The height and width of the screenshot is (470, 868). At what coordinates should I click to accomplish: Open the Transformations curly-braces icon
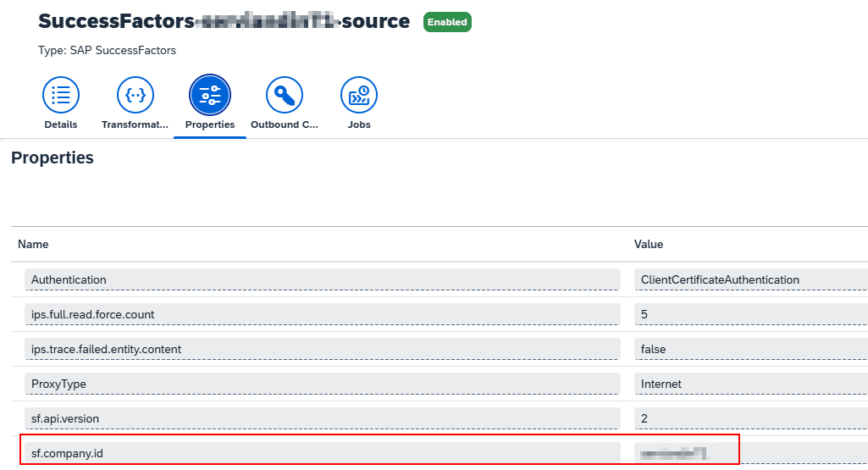point(135,95)
